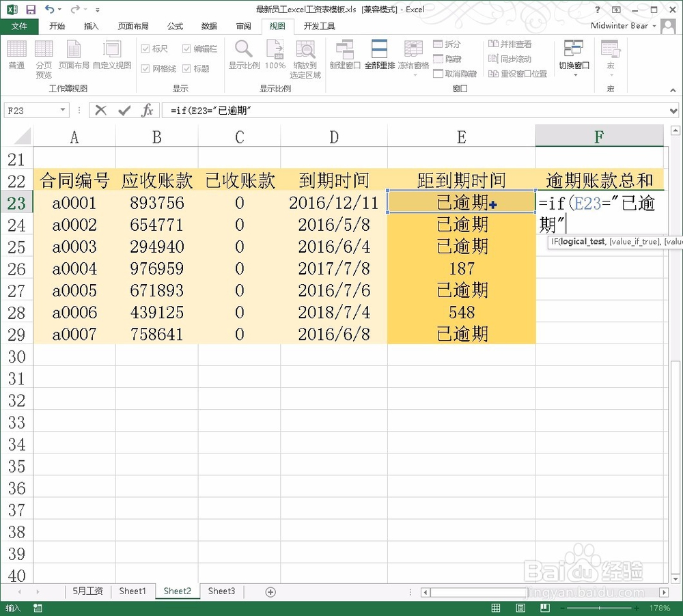This screenshot has width=683, height=616.
Task: Zoom to selection (缩放到选定区域)
Action: pos(305,59)
